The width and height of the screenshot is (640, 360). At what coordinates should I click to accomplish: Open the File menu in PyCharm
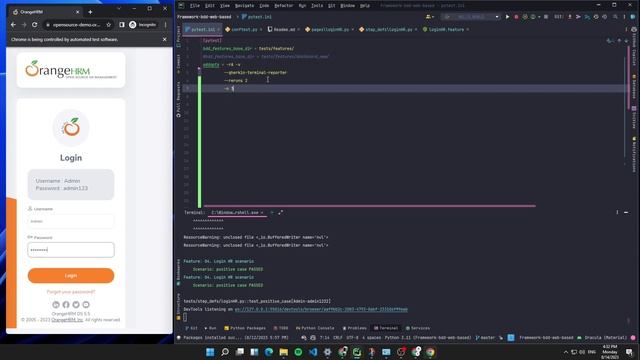pyautogui.click(x=195, y=6)
